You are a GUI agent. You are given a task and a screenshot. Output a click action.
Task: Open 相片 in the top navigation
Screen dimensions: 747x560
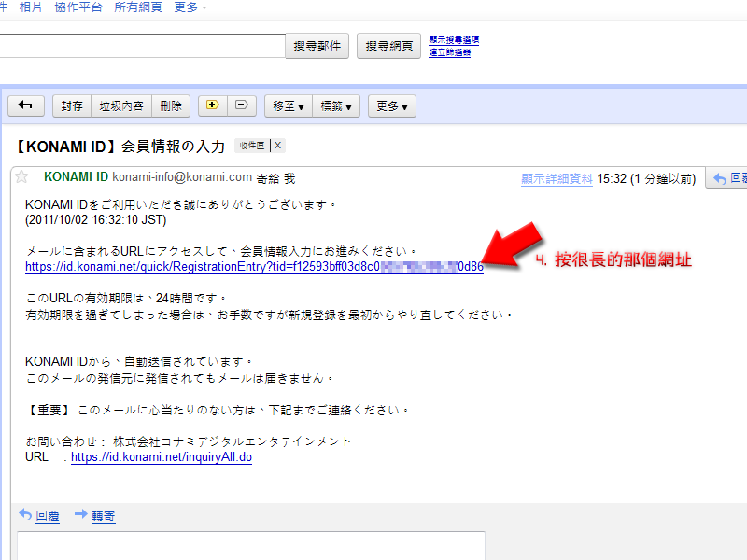[x=31, y=7]
